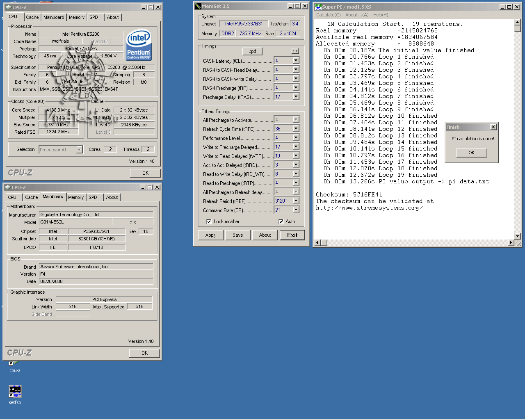Click the title icon of the CPU-Z motherboard window
525x420 pixels.
click(8, 187)
